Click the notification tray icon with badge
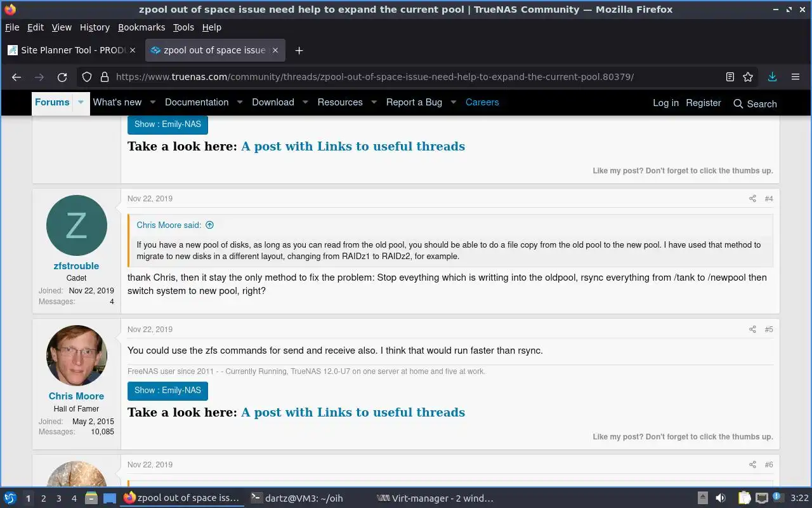Screen dimensions: 812x508 pyautogui.click(x=777, y=498)
